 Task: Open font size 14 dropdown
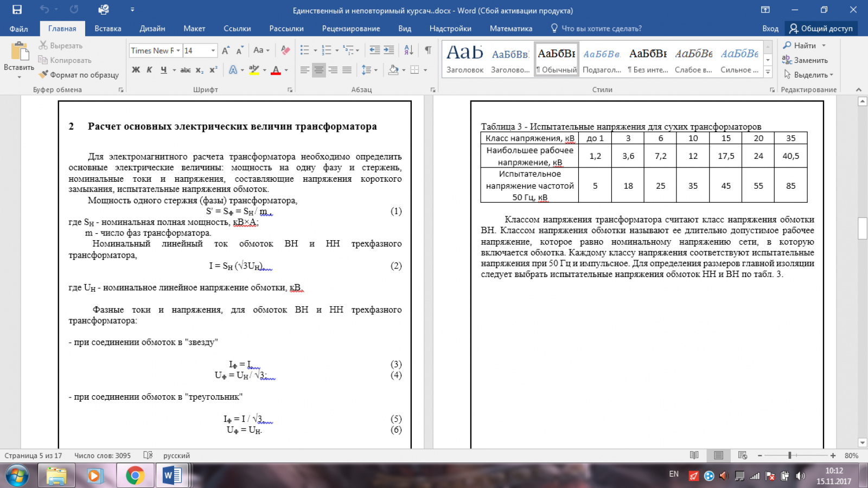213,50
